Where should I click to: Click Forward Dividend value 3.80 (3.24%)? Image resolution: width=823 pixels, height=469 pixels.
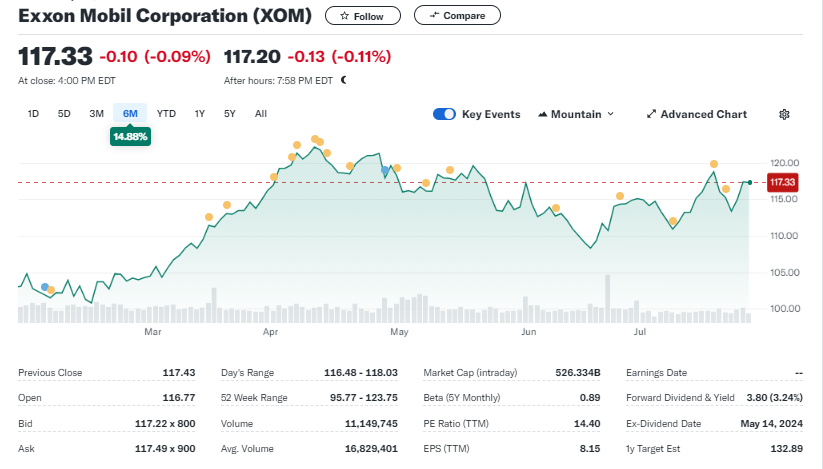pos(775,398)
